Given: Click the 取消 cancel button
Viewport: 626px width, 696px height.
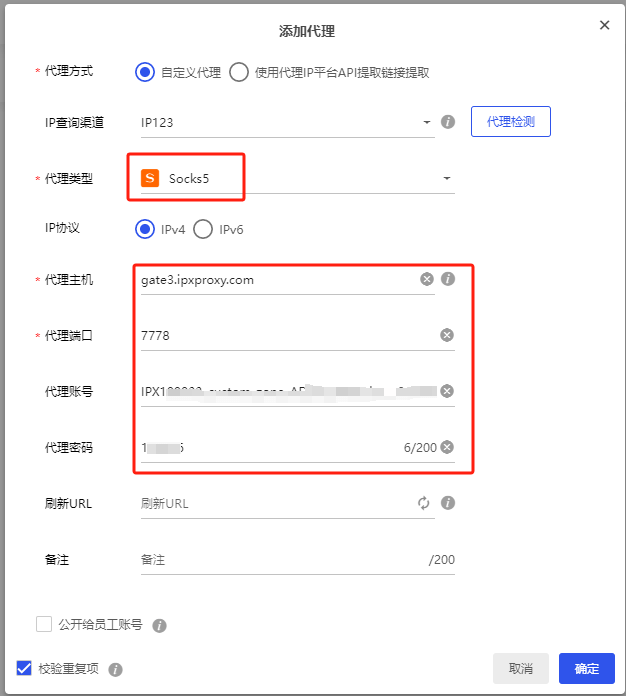Looking at the screenshot, I should click(521, 668).
